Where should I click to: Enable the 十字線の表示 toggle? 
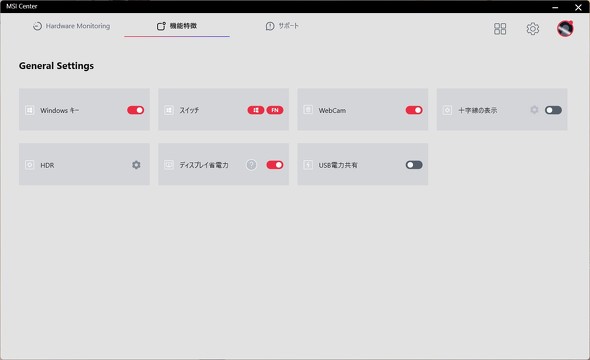coord(553,110)
